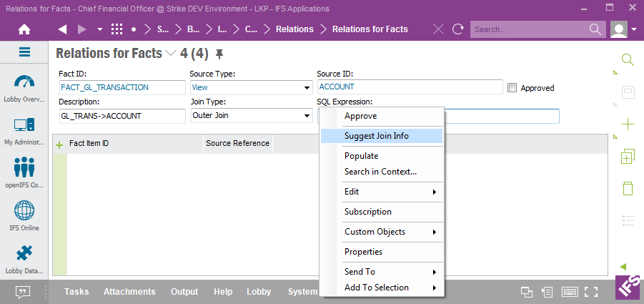Click the keyboard icon in footer
Viewport: 644px width, 304px height.
tap(570, 292)
